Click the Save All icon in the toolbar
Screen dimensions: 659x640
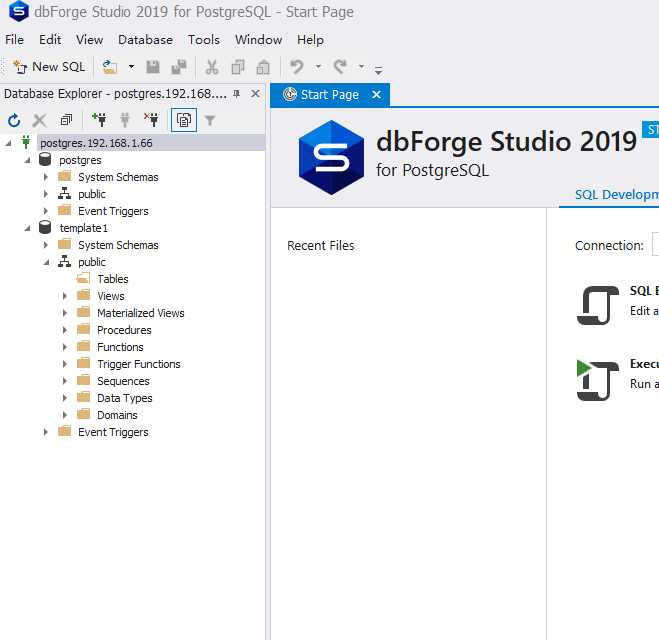click(x=179, y=67)
